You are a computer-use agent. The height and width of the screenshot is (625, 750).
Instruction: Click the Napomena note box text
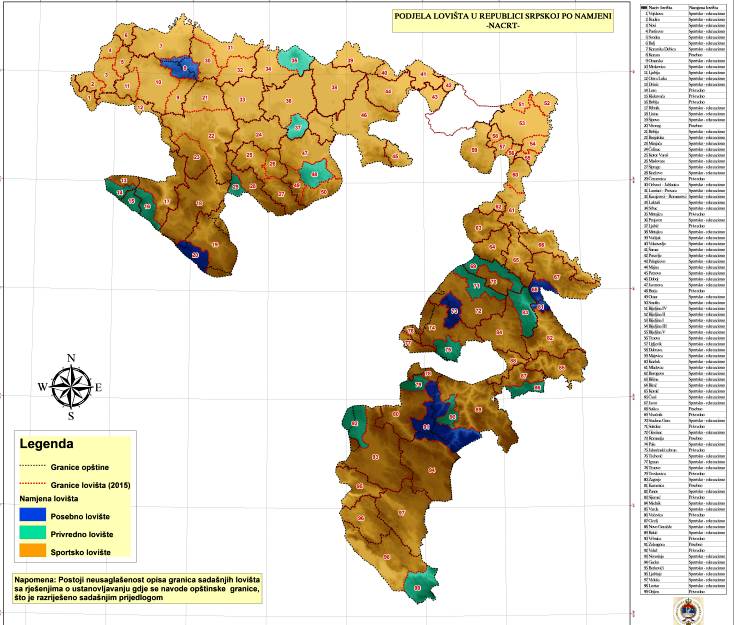[x=136, y=590]
